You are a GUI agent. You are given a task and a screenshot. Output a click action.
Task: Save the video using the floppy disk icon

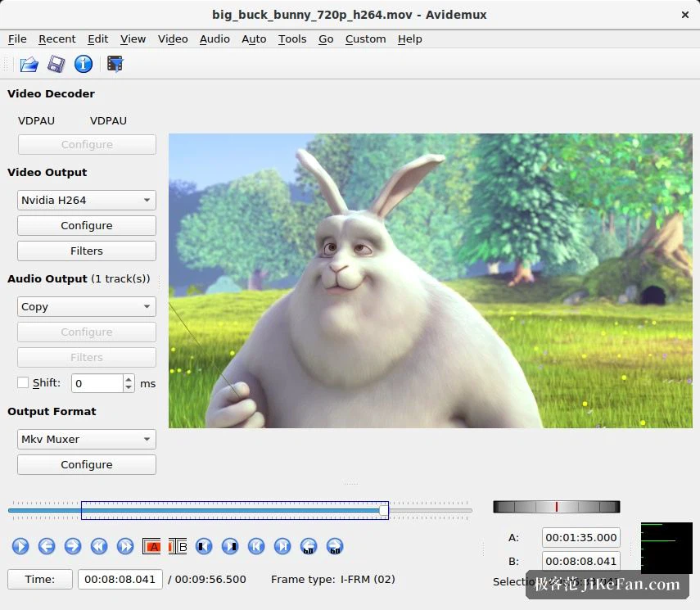[56, 65]
